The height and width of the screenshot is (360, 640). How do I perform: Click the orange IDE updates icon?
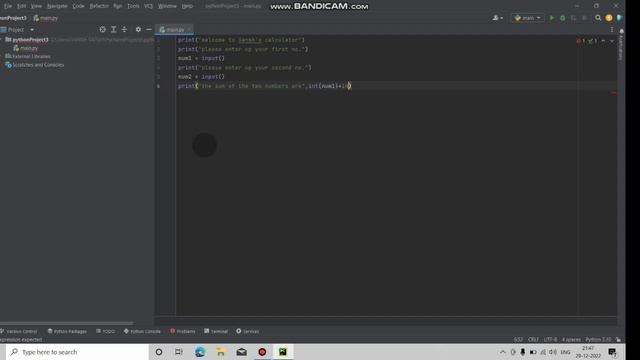point(609,18)
